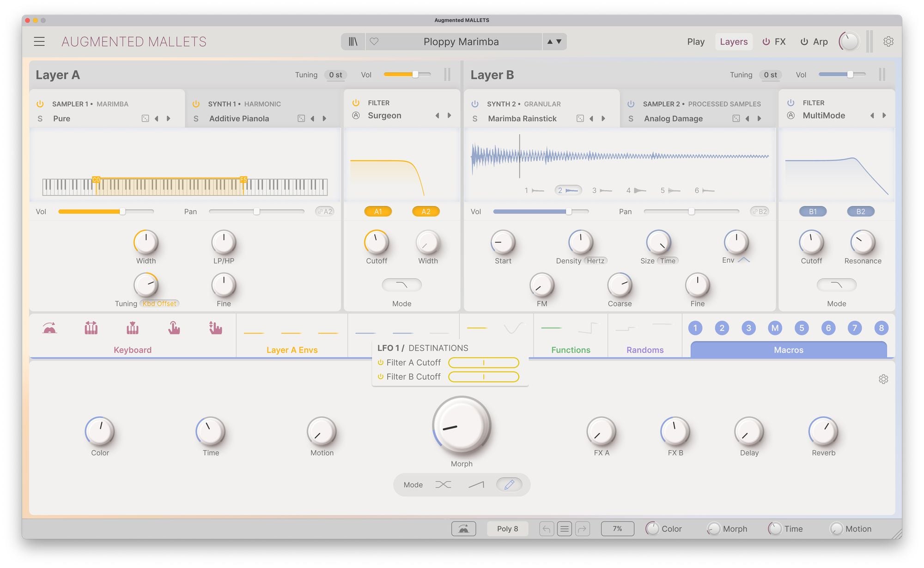Select the M macro button
This screenshot has width=924, height=568.
pos(775,328)
